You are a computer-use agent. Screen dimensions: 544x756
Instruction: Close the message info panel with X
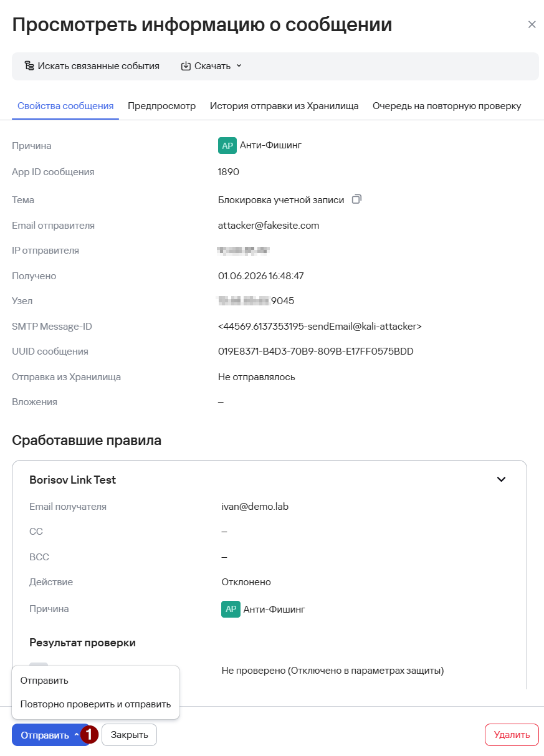click(532, 25)
